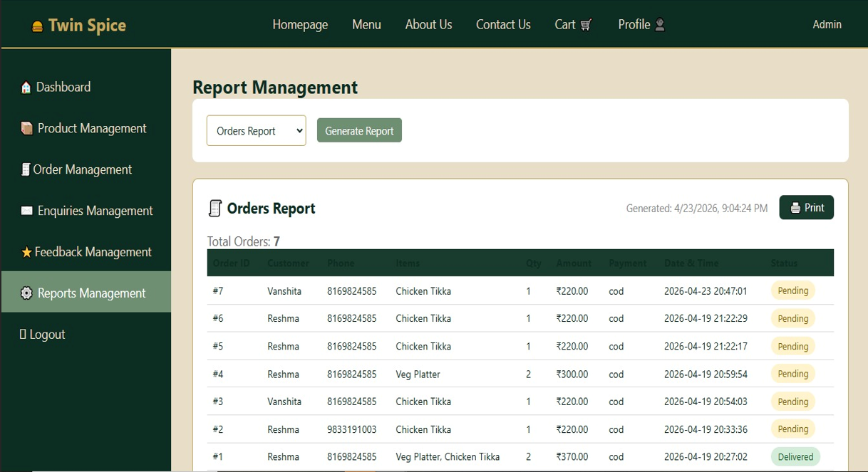Screen dimensions: 868x472
Task: Click the Report Management heading
Action: coord(275,87)
